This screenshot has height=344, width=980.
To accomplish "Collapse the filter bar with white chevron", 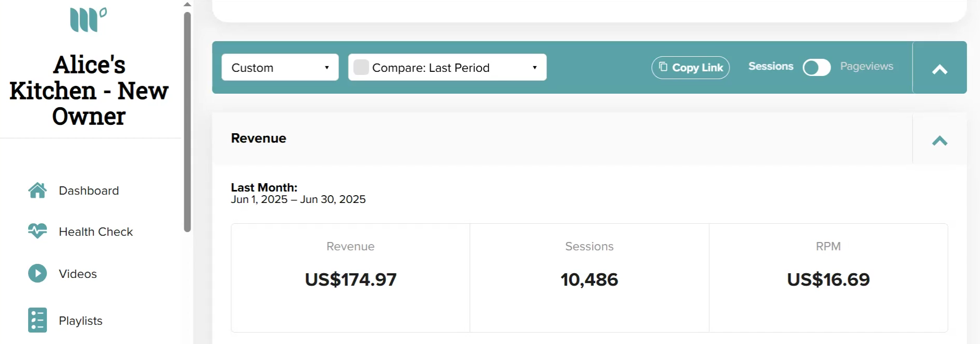I will click(940, 69).
